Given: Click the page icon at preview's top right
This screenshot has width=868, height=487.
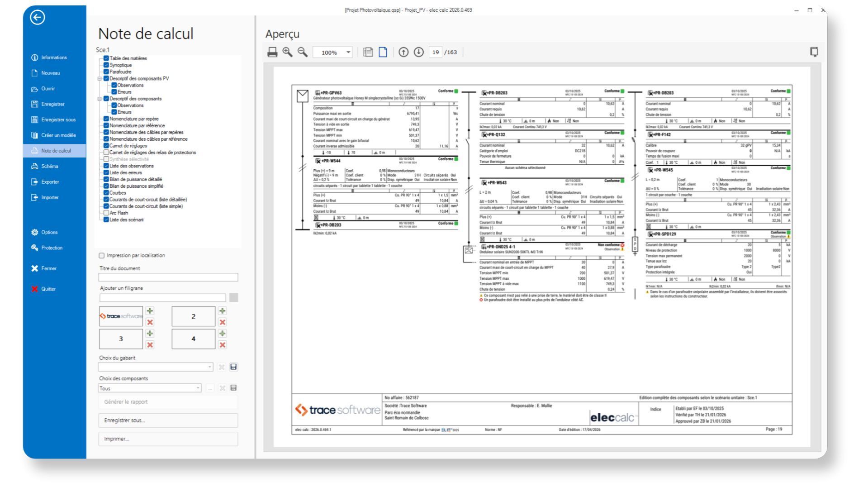Looking at the screenshot, I should point(814,52).
